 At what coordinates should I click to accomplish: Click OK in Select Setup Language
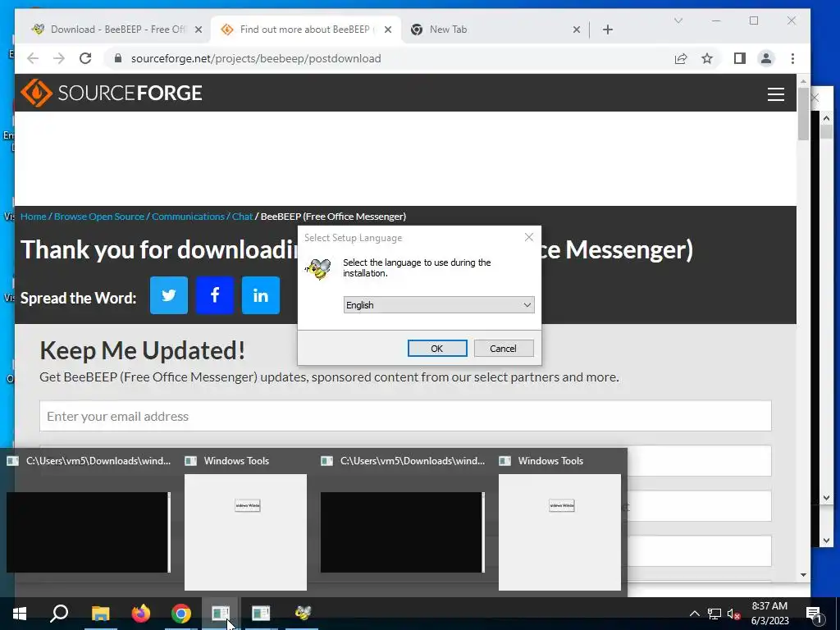(437, 348)
